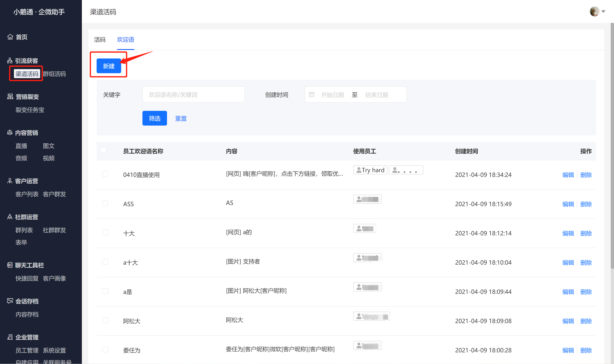Check the a十大 row checkbox
This screenshot has width=614, height=364.
[x=105, y=262]
